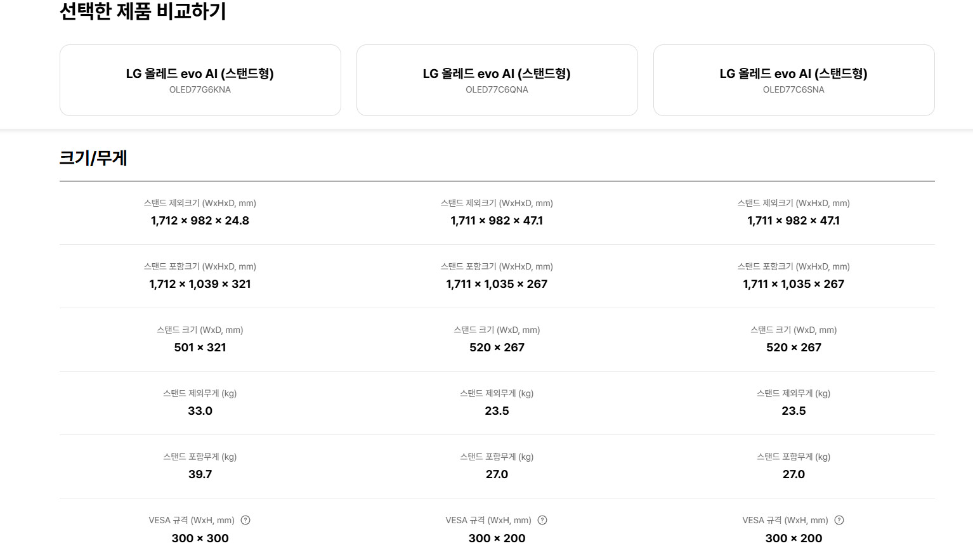This screenshot has height=560, width=973.
Task: Click the VESA help icon under OLED77G6KNA
Action: [245, 520]
